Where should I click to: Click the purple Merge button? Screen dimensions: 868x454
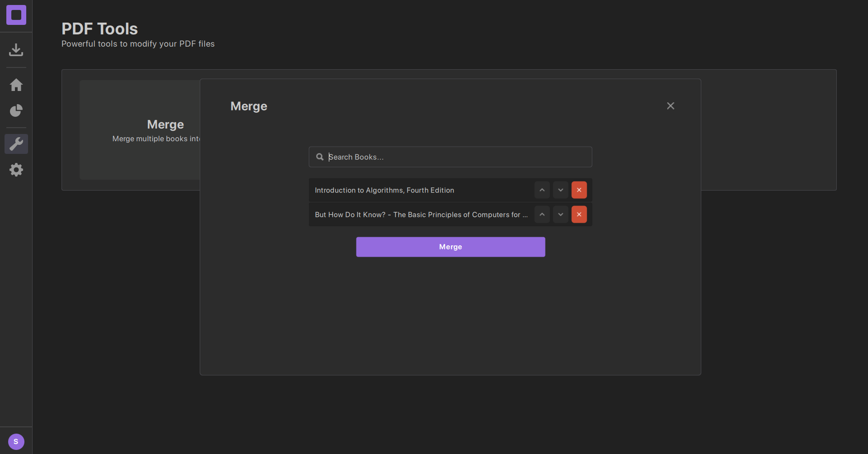[x=451, y=247]
